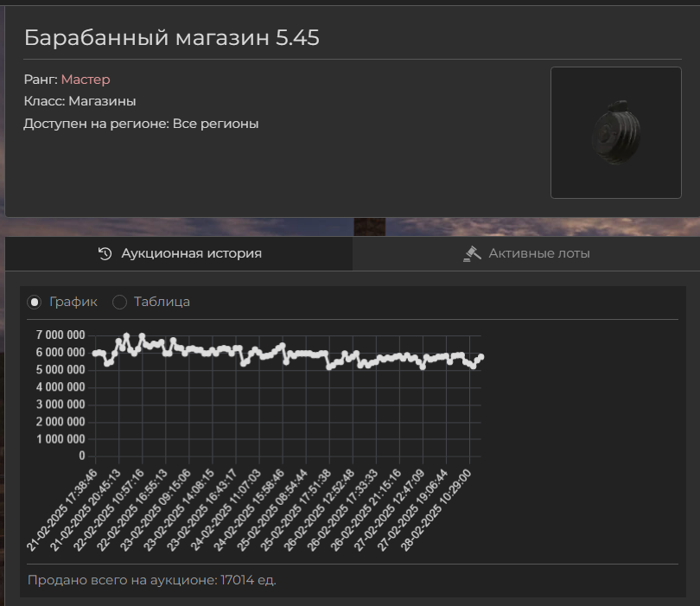Click the 7 000 000 axis label
700x606 pixels.
click(x=60, y=335)
